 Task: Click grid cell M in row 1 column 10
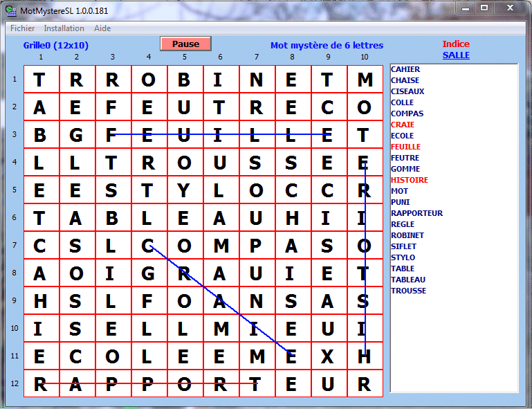(365, 80)
